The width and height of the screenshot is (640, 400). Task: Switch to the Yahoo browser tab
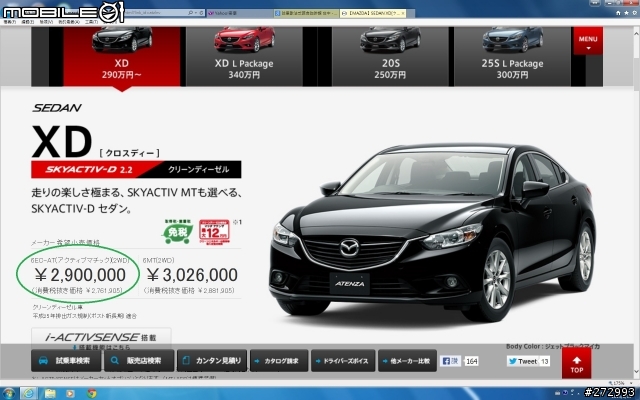coord(240,13)
